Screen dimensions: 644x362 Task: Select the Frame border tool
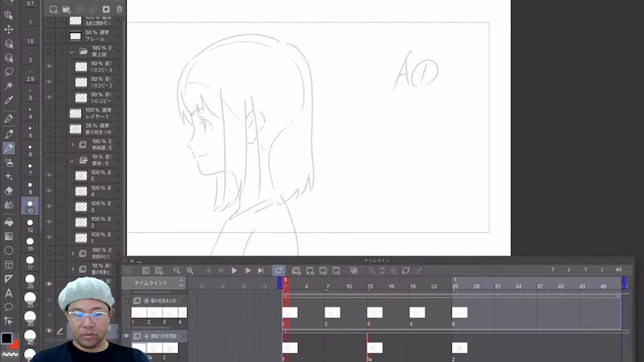9,265
